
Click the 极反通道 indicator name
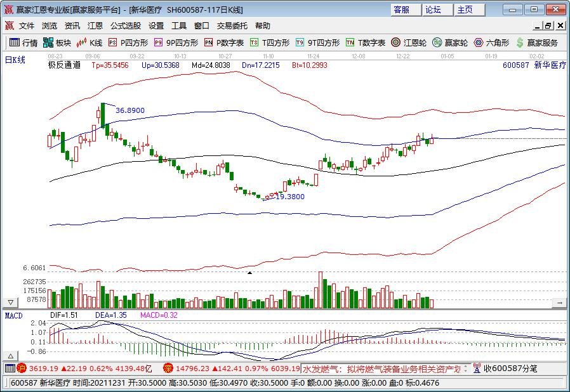pyautogui.click(x=64, y=65)
